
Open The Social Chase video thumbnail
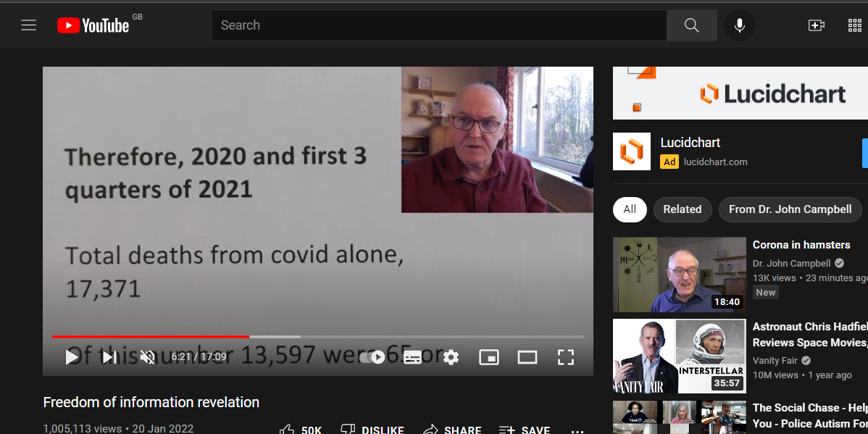click(x=679, y=417)
